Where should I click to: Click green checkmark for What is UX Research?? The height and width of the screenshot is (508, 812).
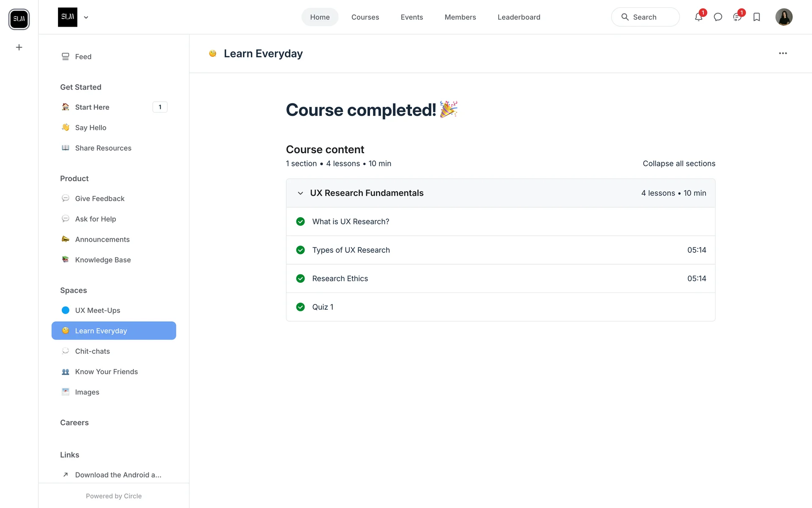(300, 221)
